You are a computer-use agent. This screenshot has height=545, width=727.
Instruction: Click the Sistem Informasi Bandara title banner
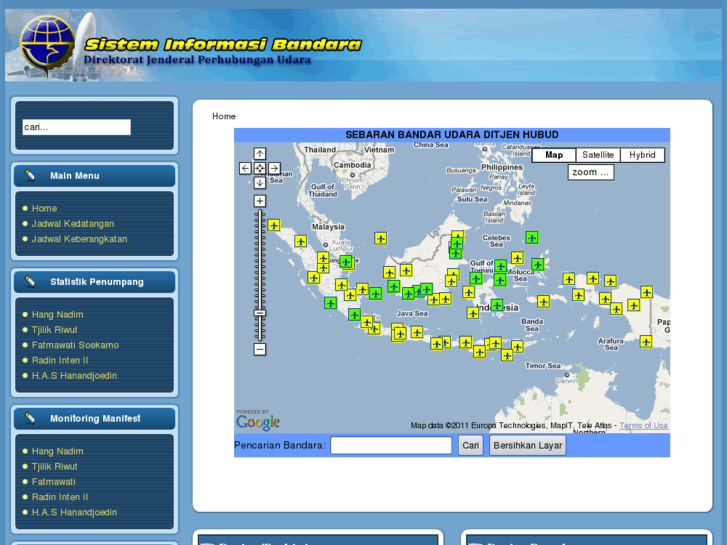click(x=223, y=45)
